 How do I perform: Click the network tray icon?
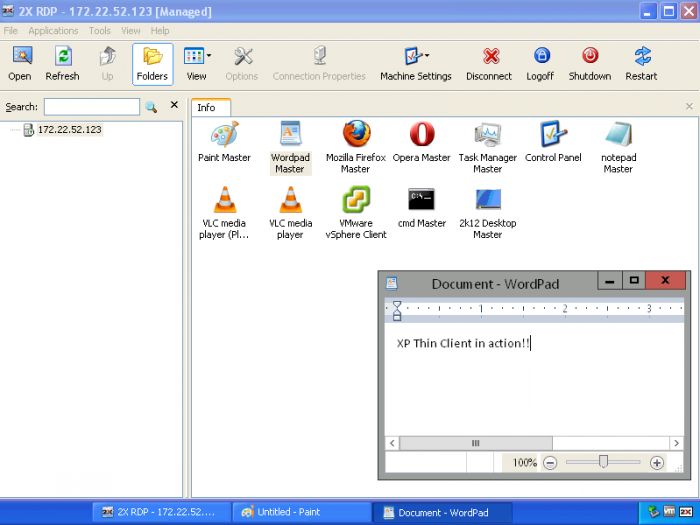(x=654, y=512)
